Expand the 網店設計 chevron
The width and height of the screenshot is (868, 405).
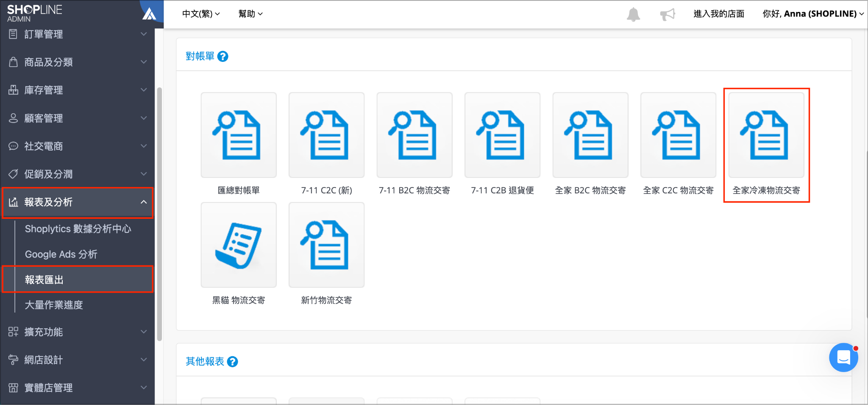click(x=144, y=360)
